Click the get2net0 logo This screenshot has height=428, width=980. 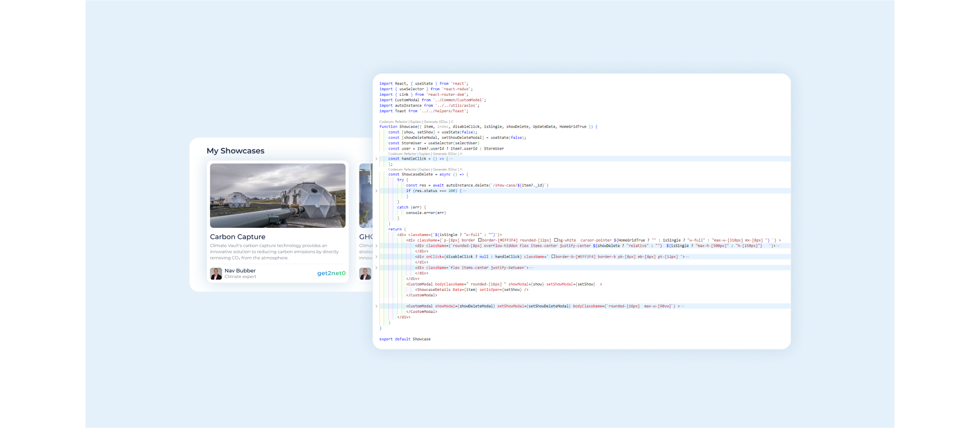tap(331, 273)
